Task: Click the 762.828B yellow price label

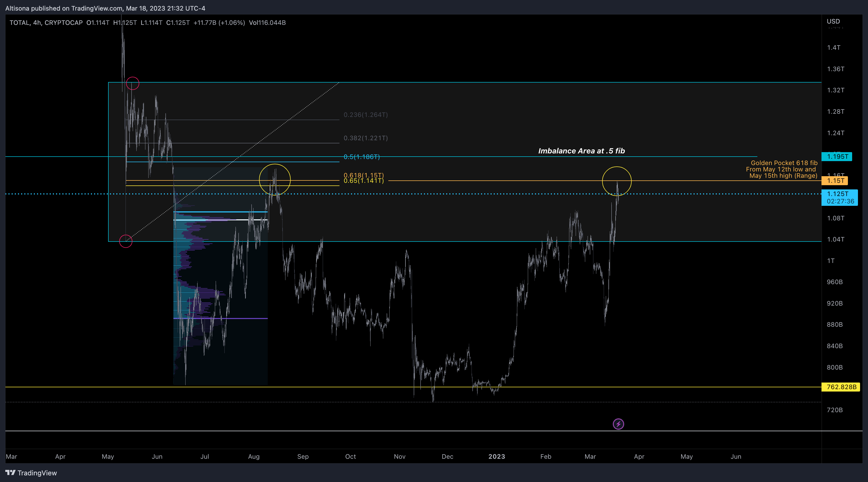Action: point(841,387)
